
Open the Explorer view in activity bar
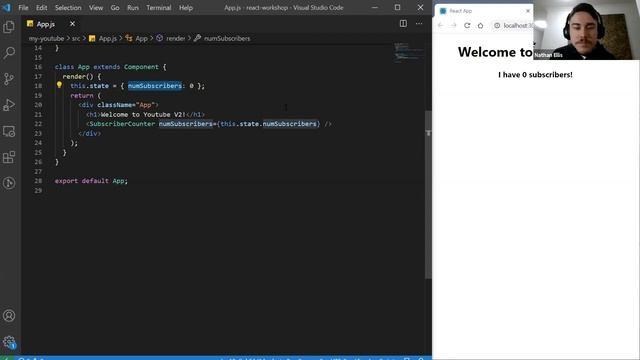[9, 27]
